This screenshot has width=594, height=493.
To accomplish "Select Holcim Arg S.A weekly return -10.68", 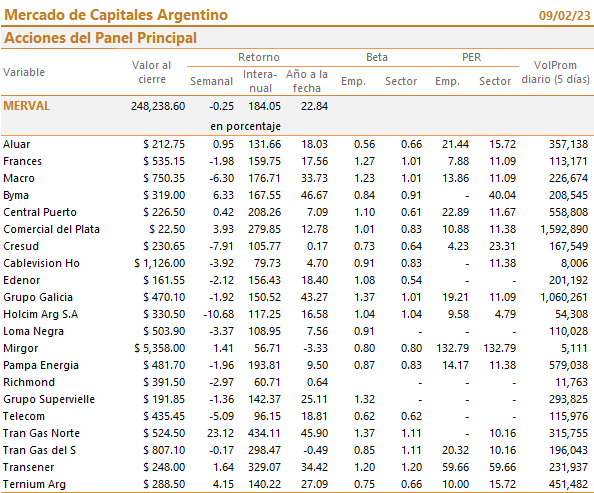I will 219,314.
